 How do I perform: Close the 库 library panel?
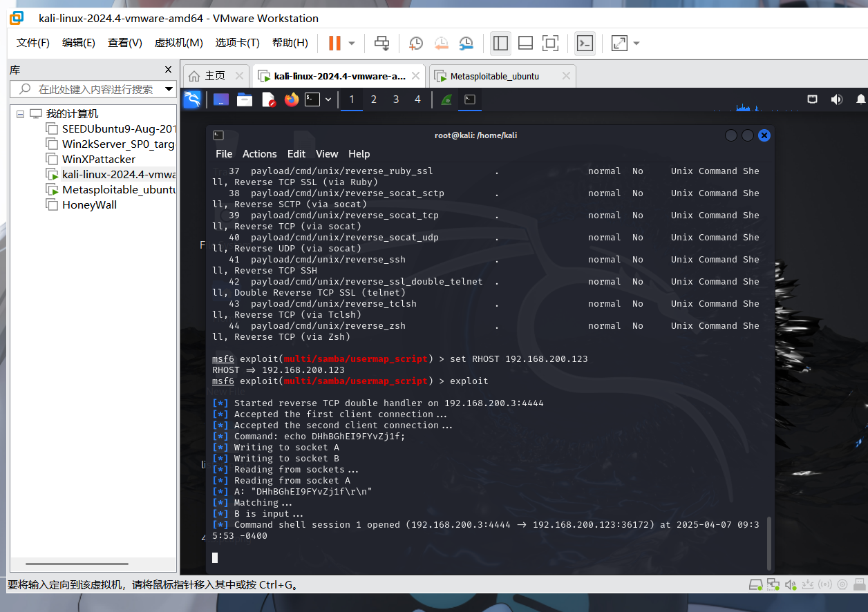click(x=168, y=70)
